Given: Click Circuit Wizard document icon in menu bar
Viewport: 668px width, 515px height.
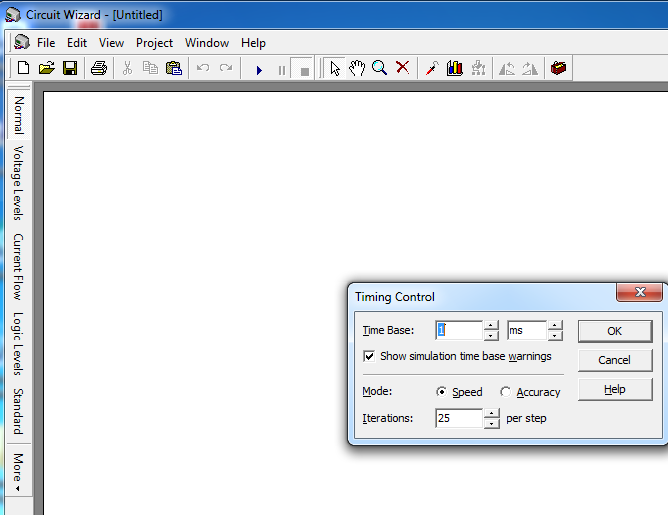Looking at the screenshot, I should (22, 42).
